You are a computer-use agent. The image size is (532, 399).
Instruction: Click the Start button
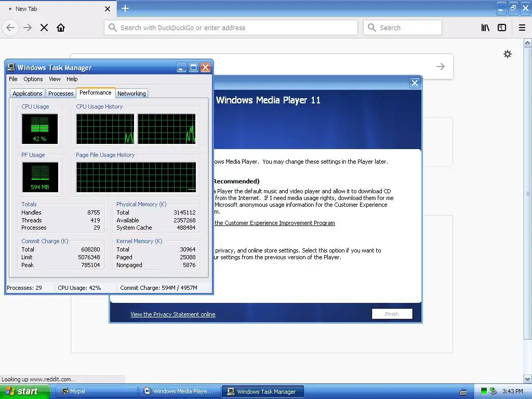point(25,391)
